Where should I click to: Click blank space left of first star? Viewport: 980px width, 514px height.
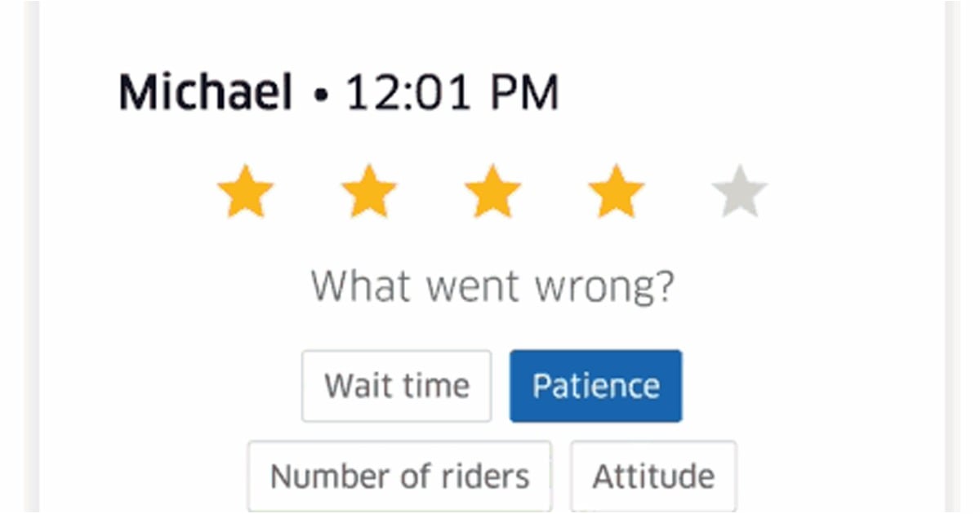pyautogui.click(x=139, y=193)
